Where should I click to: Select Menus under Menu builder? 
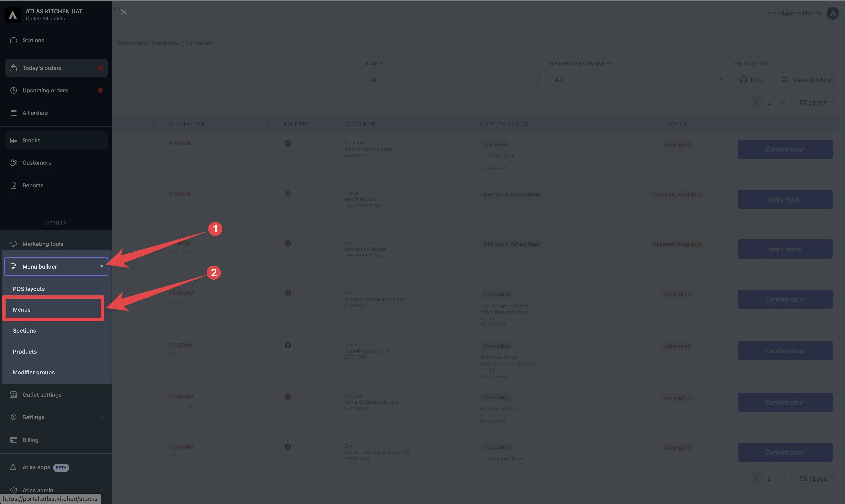[21, 309]
